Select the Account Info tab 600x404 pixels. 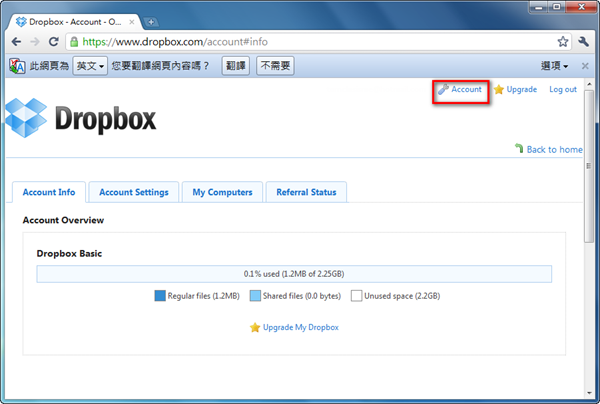pyautogui.click(x=49, y=192)
